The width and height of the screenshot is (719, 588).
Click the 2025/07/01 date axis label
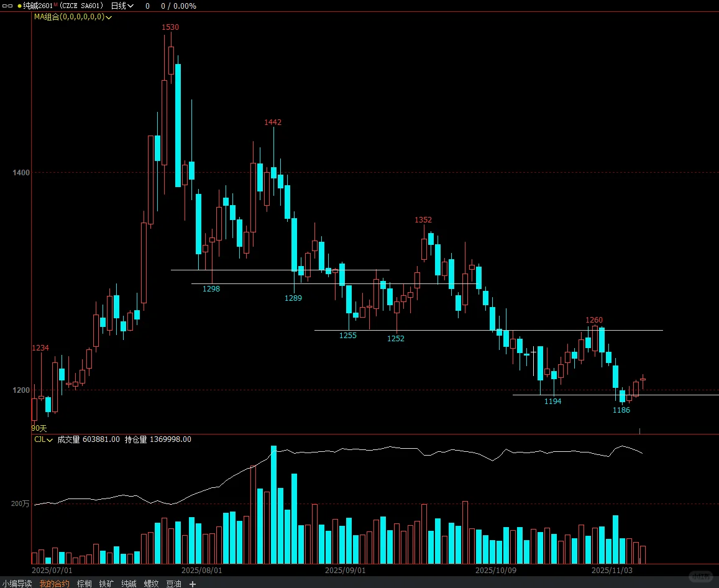[x=52, y=570]
